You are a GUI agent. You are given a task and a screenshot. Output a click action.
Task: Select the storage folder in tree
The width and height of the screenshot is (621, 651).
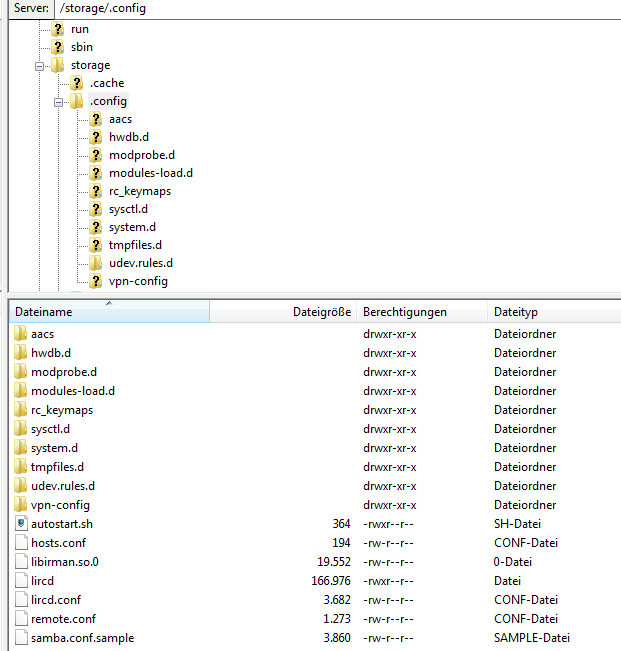pyautogui.click(x=90, y=65)
